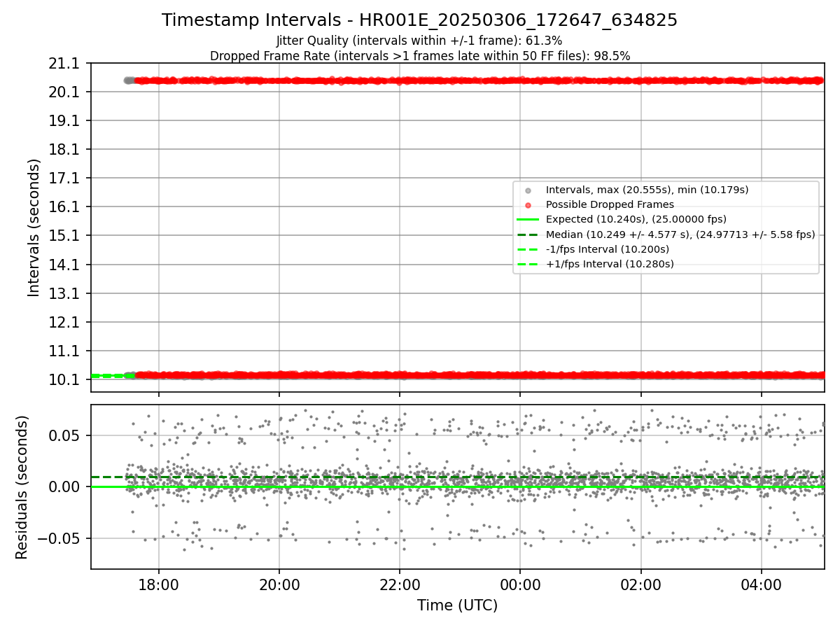Click the 'Intervals (seconds)' y-axis label
840x630 pixels.
(34, 227)
